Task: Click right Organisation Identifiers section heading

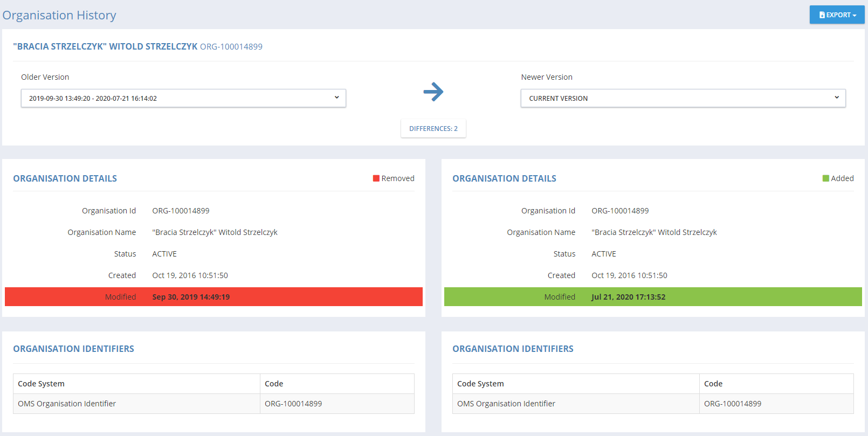Action: 513,349
